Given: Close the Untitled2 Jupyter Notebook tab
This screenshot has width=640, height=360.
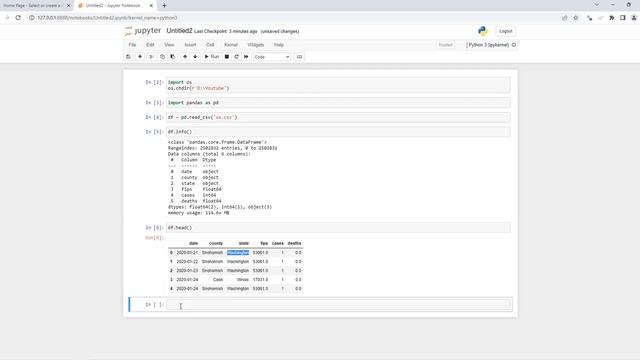Looking at the screenshot, I should point(151,6).
